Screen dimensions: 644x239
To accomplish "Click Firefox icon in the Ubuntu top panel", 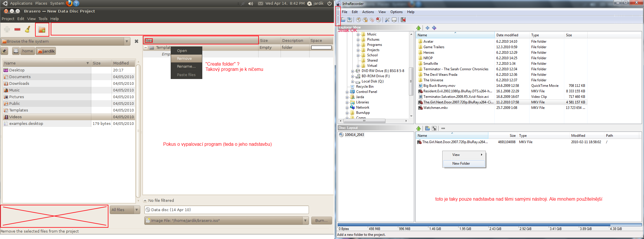I will coord(69,3).
